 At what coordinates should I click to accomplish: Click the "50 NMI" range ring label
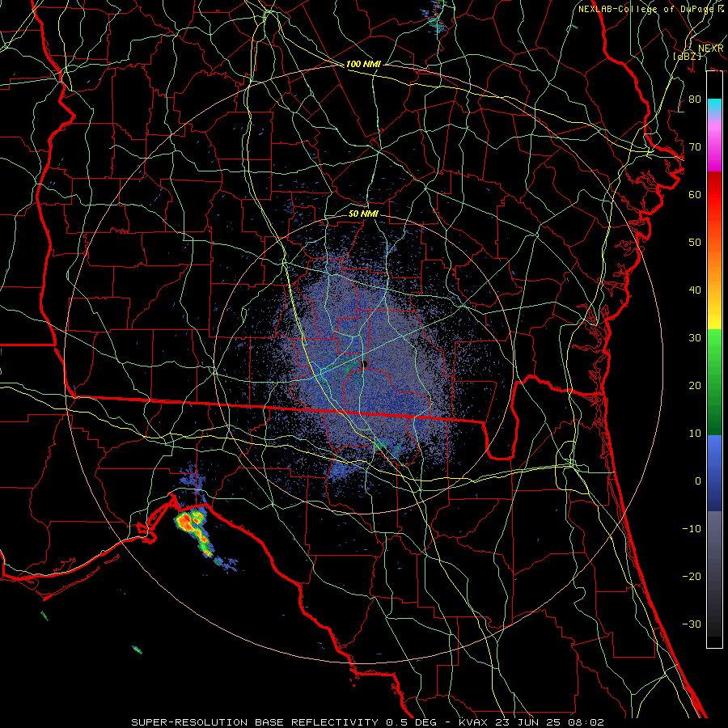[x=363, y=214]
